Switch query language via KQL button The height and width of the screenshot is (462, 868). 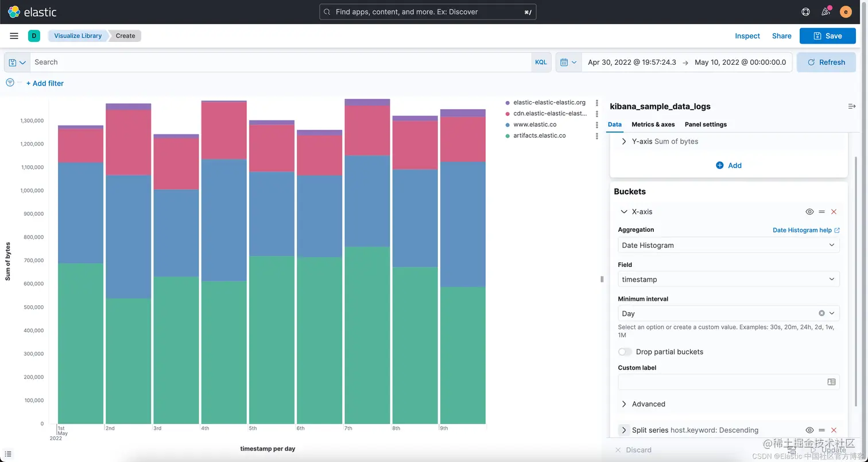tap(541, 62)
